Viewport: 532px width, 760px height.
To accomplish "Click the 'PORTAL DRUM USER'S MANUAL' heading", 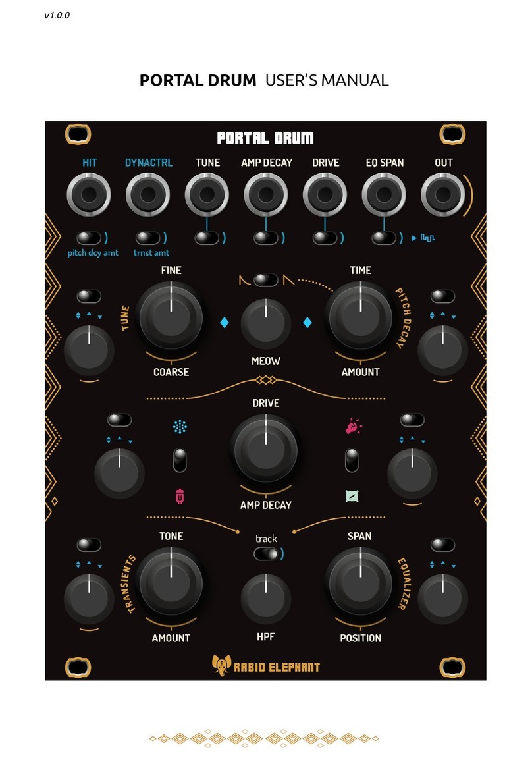I will [x=264, y=80].
